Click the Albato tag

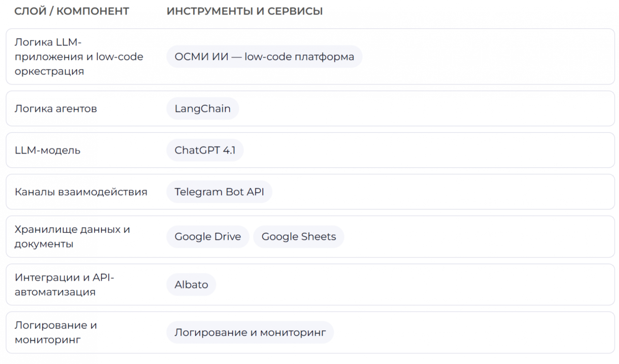[191, 285]
